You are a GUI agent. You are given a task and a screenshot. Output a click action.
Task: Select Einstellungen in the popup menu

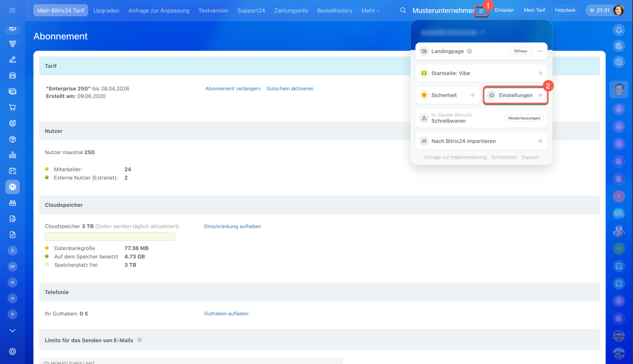(515, 95)
